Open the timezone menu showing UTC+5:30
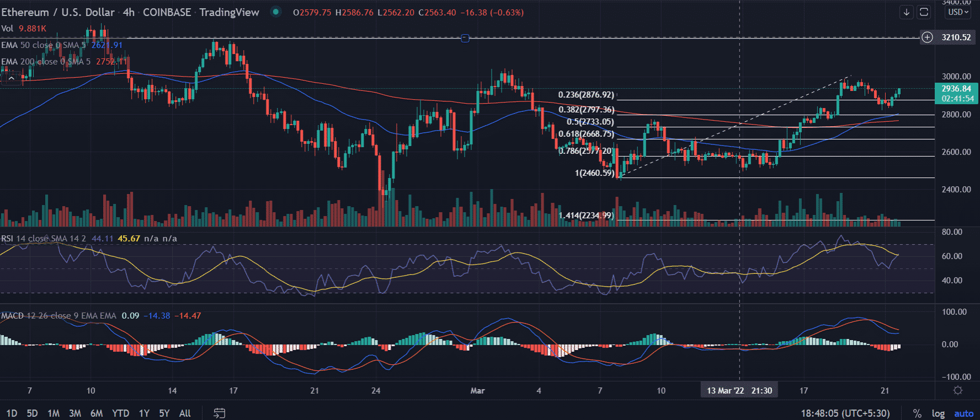 click(x=845, y=413)
